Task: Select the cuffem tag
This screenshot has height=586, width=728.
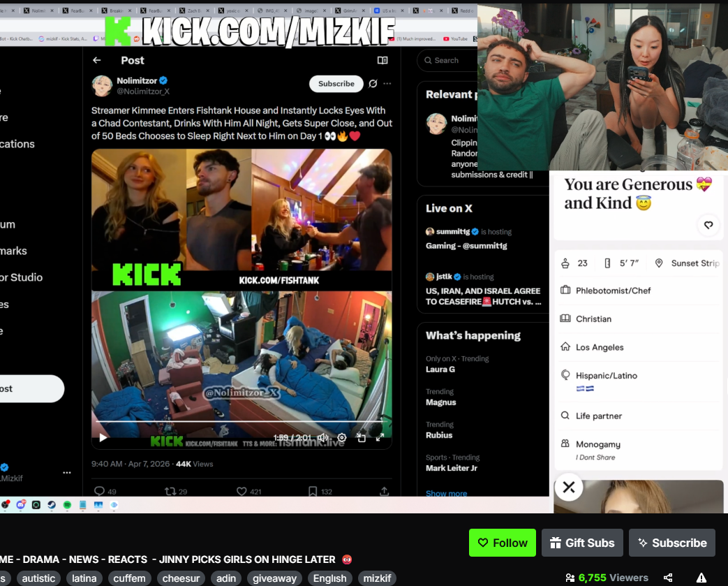Action: coord(130,578)
